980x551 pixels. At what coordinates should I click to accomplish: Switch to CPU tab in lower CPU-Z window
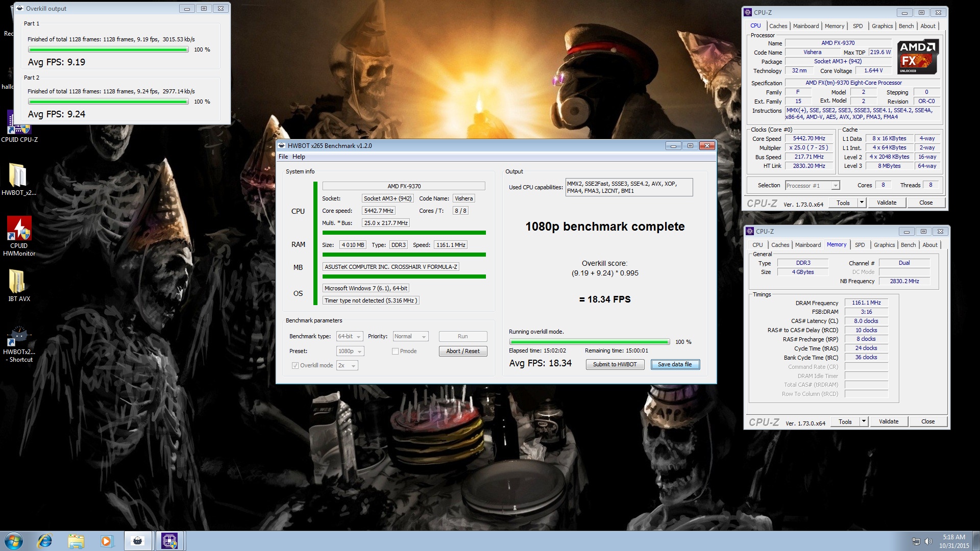coord(758,245)
